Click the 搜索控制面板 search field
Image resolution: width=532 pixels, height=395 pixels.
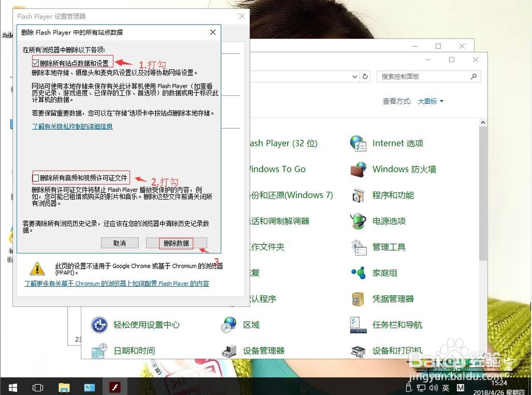click(x=429, y=77)
